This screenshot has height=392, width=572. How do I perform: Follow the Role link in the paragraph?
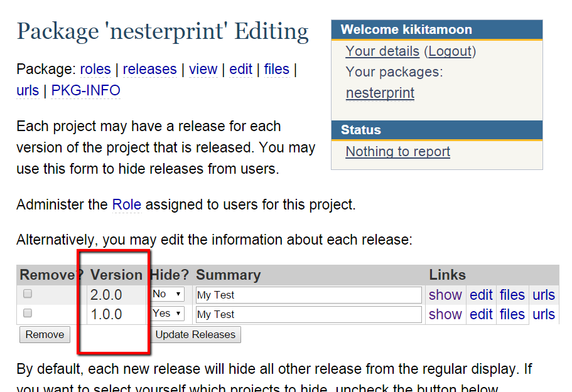point(127,204)
